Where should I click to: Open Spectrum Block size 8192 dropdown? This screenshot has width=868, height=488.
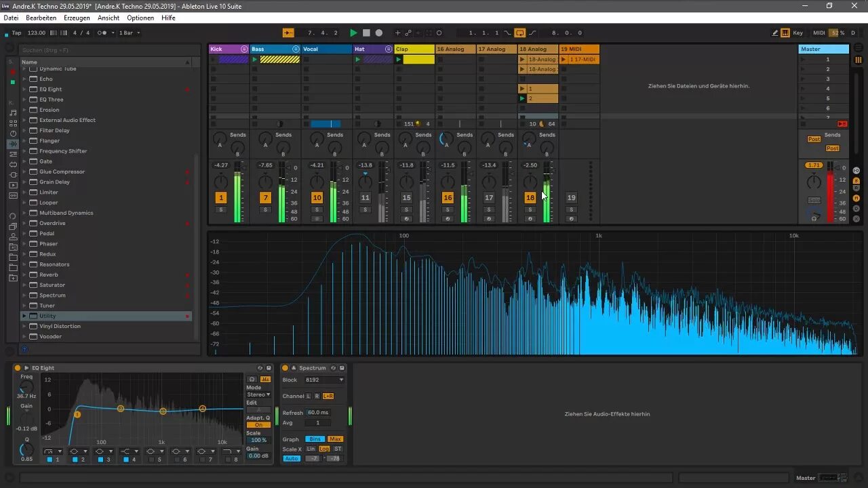point(324,380)
